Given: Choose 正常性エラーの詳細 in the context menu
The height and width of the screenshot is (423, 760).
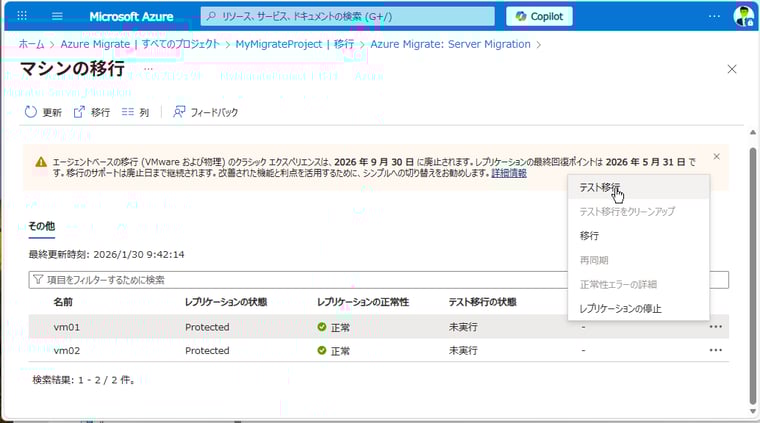Looking at the screenshot, I should [x=639, y=284].
